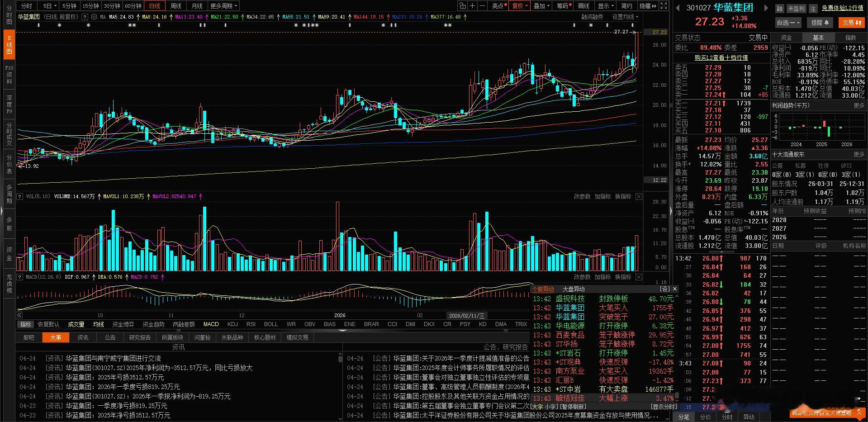
Task: Open K线图 in left sidebar
Action: [9, 45]
